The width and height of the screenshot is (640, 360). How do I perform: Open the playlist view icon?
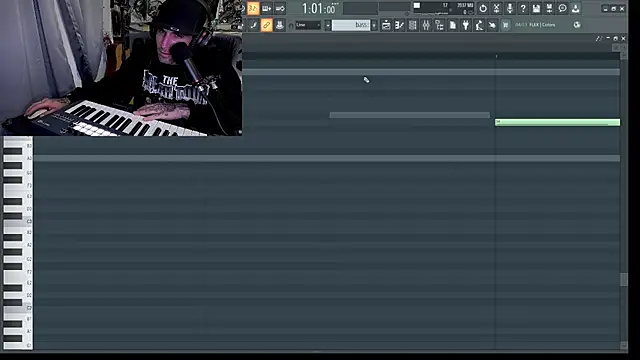(x=386, y=25)
